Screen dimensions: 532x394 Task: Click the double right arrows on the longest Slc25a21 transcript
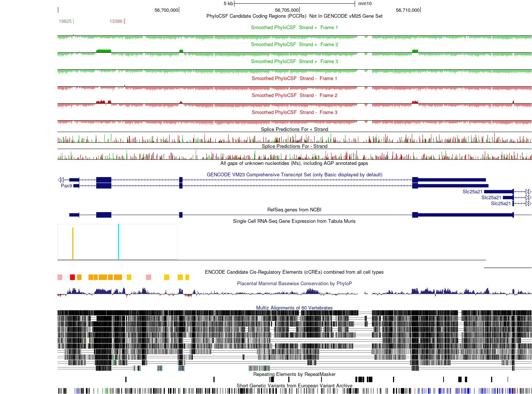coord(529,191)
